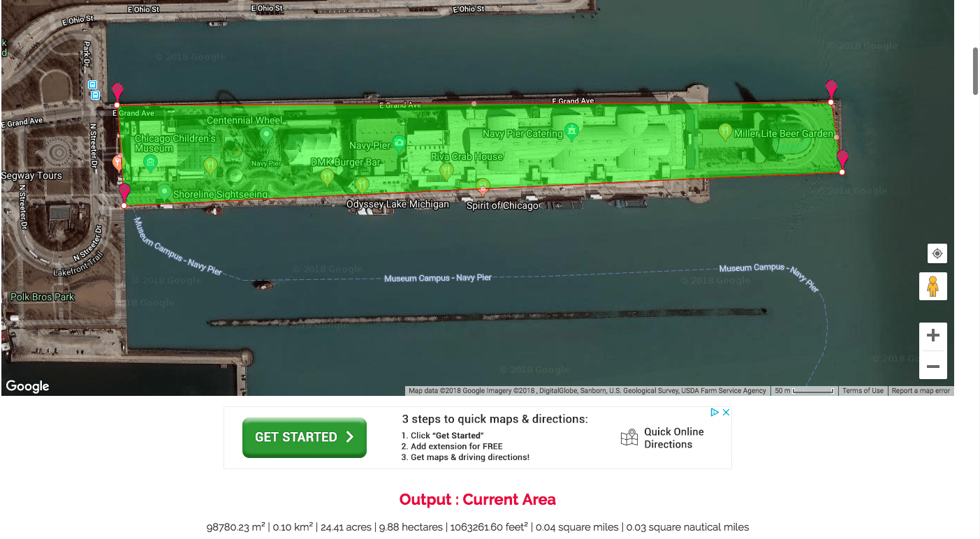The height and width of the screenshot is (539, 980).
Task: Click the Odyssey Lake Michigan label
Action: click(x=398, y=204)
